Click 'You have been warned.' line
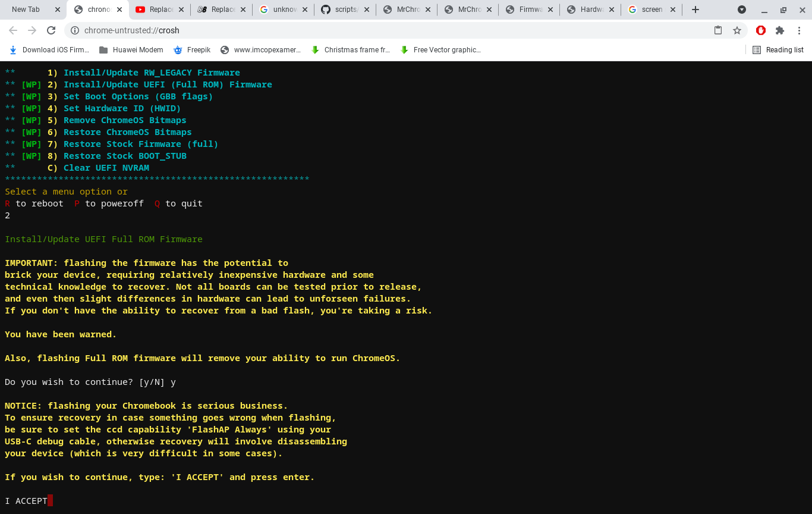Image resolution: width=812 pixels, height=514 pixels. (61, 334)
